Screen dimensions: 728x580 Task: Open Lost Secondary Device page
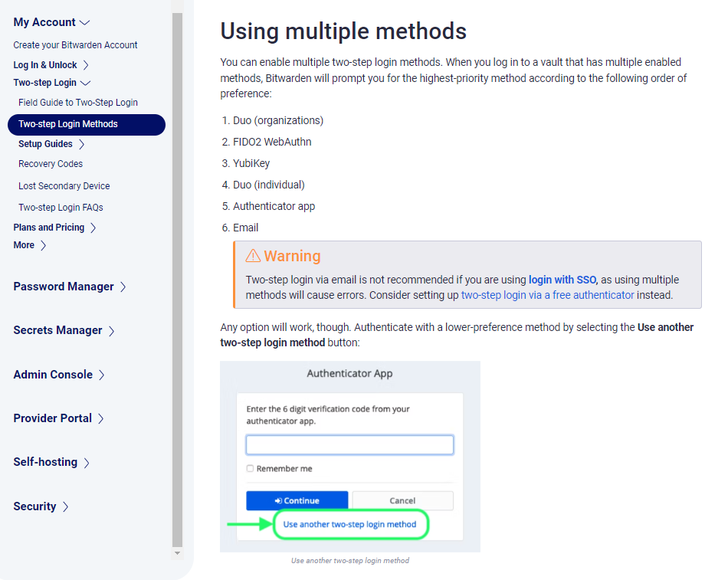click(64, 185)
